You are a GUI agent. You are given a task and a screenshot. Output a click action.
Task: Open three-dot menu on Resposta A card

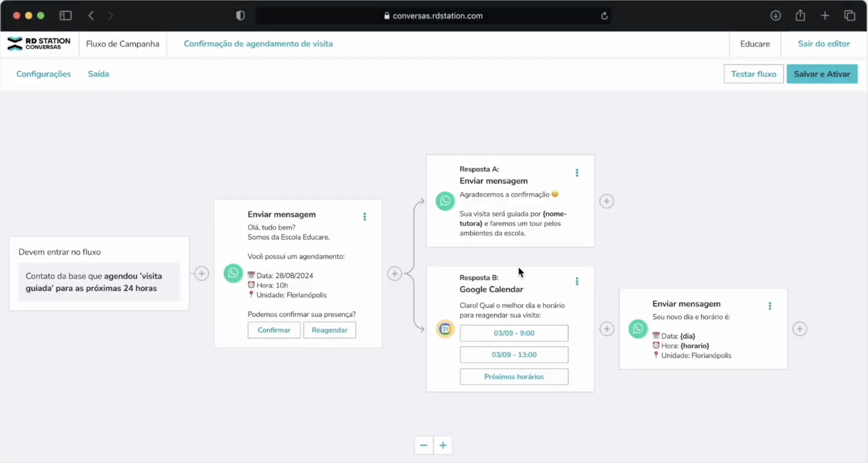point(577,173)
